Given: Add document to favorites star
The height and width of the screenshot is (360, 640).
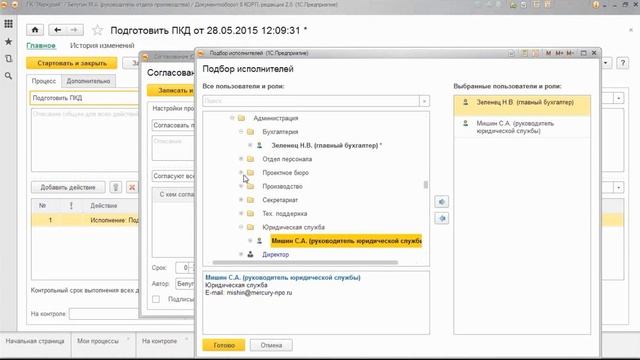Looking at the screenshot, I should [x=98, y=30].
